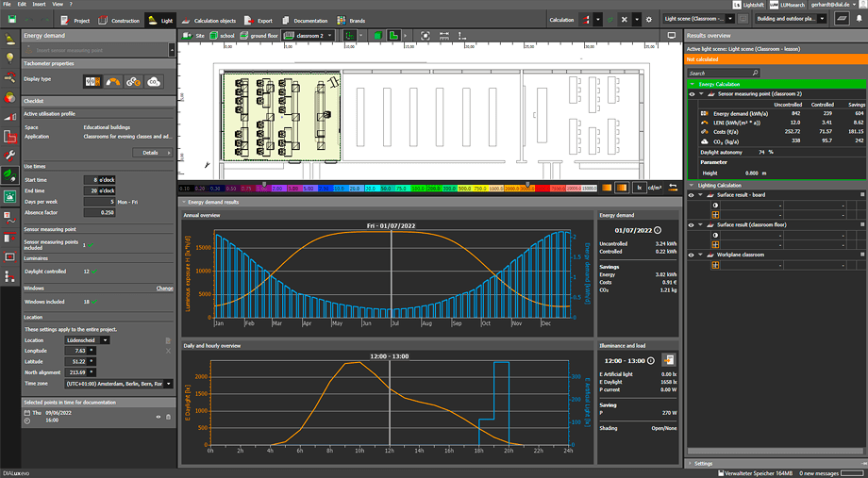Select the CO2 cloud display type
This screenshot has height=478, width=868.
[x=152, y=82]
